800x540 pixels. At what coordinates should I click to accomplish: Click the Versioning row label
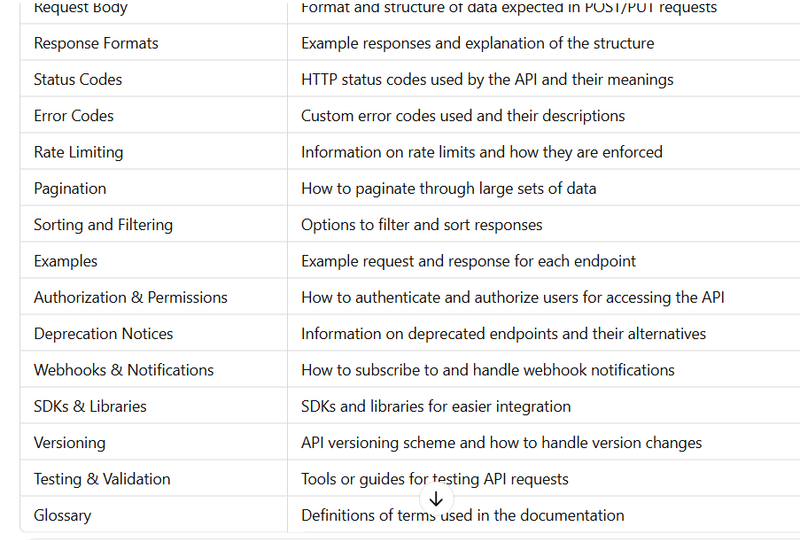tap(69, 443)
